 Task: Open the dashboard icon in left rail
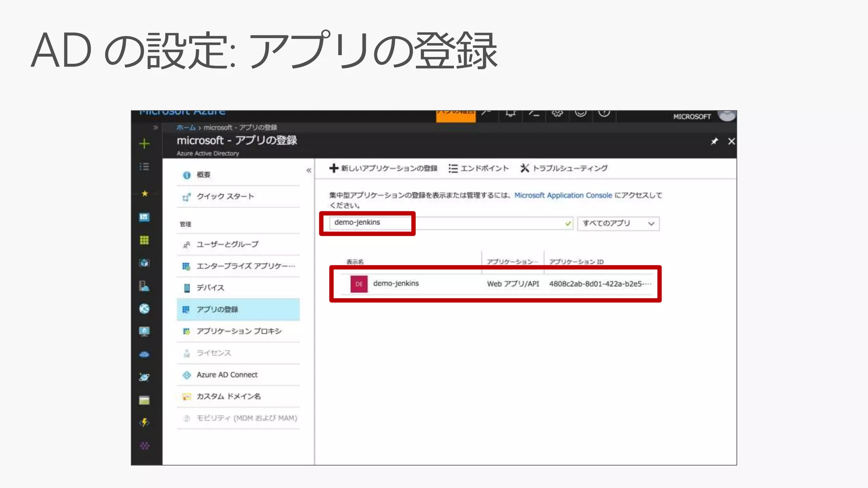[x=144, y=217]
